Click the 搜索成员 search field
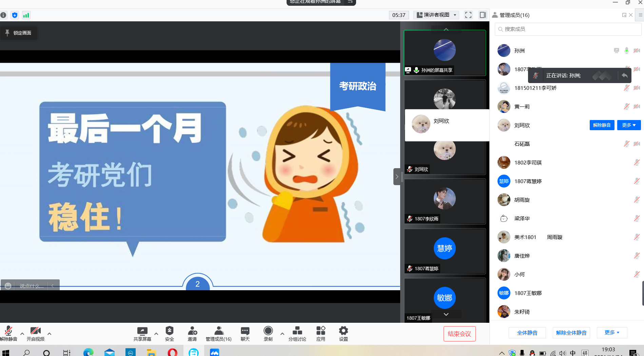 (568, 29)
